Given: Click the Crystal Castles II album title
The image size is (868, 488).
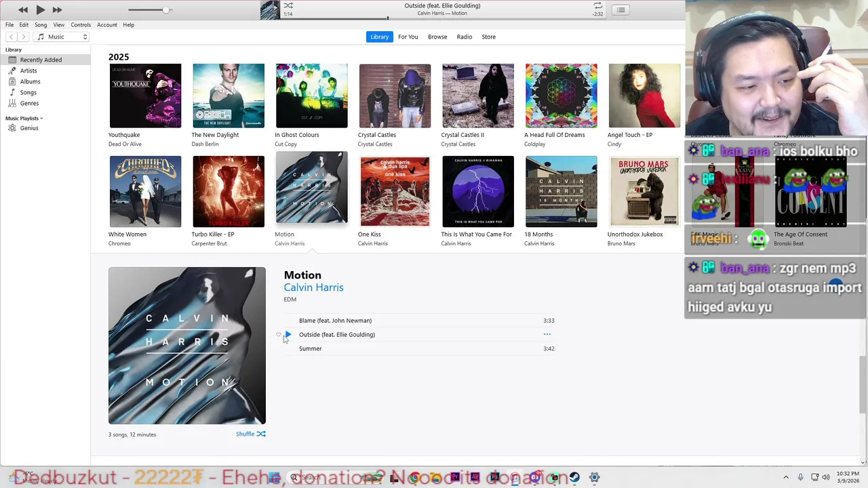Looking at the screenshot, I should [x=462, y=135].
